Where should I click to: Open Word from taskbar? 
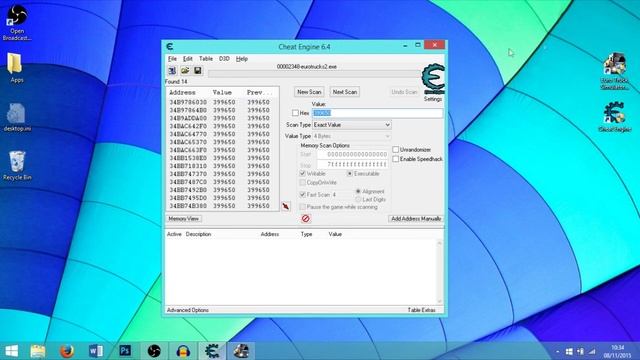[x=96, y=351]
